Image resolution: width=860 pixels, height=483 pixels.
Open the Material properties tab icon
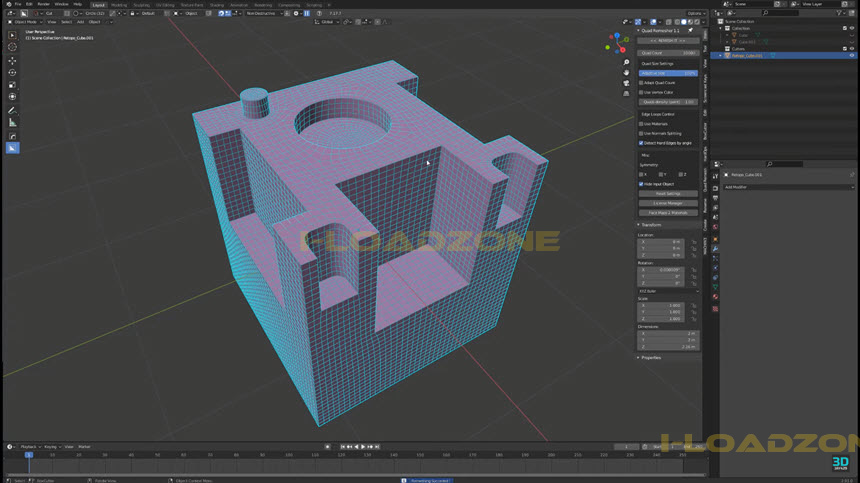tap(715, 297)
